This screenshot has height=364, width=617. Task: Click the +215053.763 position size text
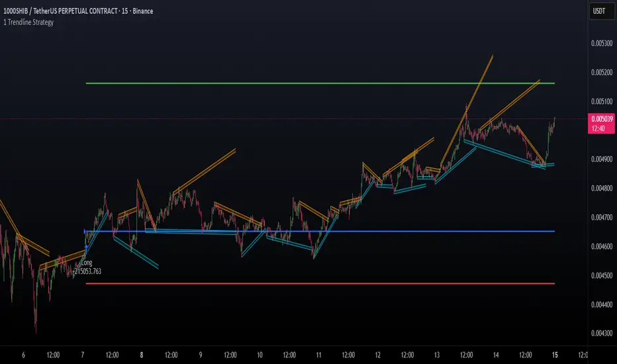coord(87,271)
